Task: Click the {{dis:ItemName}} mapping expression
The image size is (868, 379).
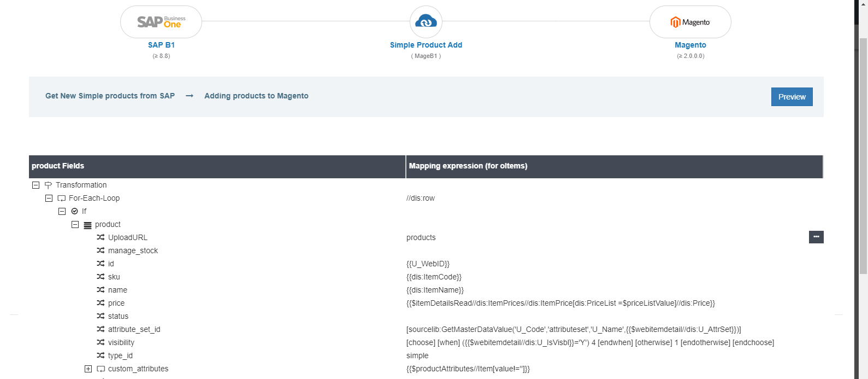Action: (435, 290)
